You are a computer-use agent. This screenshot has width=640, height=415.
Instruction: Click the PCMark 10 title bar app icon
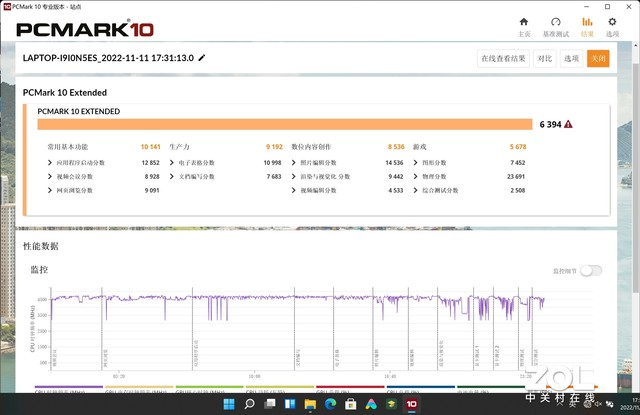7,7
